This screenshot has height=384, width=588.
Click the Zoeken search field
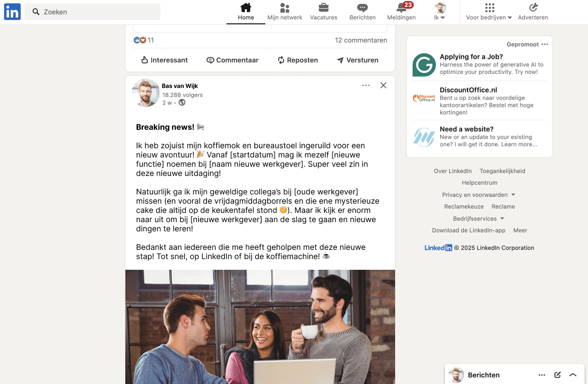coord(92,12)
